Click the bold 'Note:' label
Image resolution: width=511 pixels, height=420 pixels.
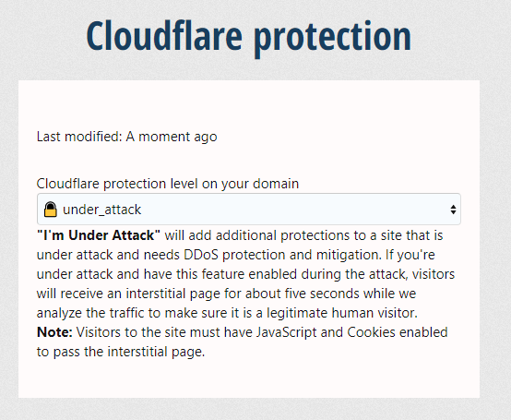54,332
